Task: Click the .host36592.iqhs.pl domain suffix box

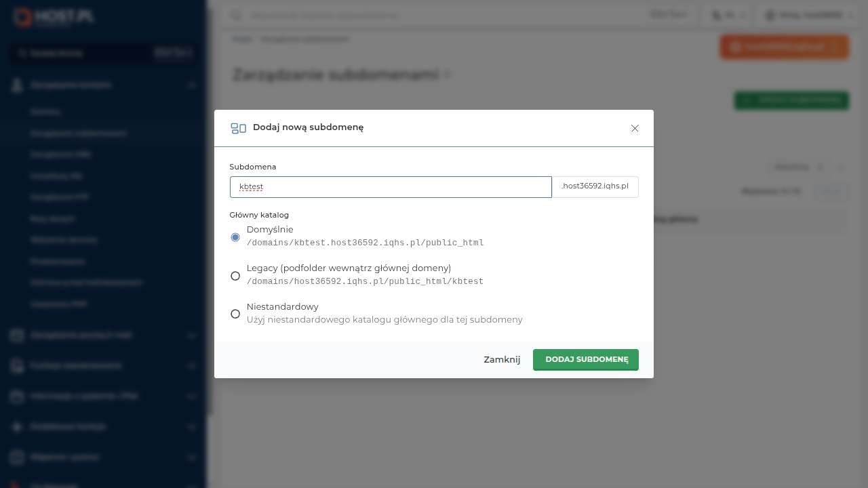Action: 595,187
